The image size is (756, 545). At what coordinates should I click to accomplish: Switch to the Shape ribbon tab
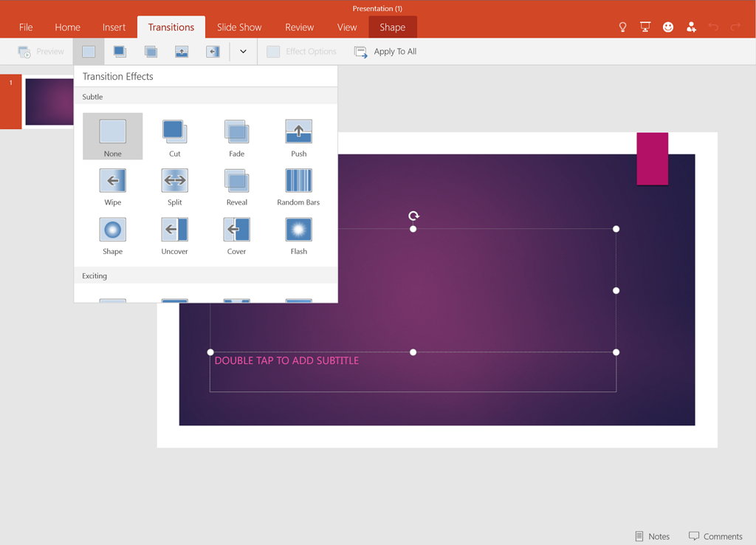coord(392,27)
